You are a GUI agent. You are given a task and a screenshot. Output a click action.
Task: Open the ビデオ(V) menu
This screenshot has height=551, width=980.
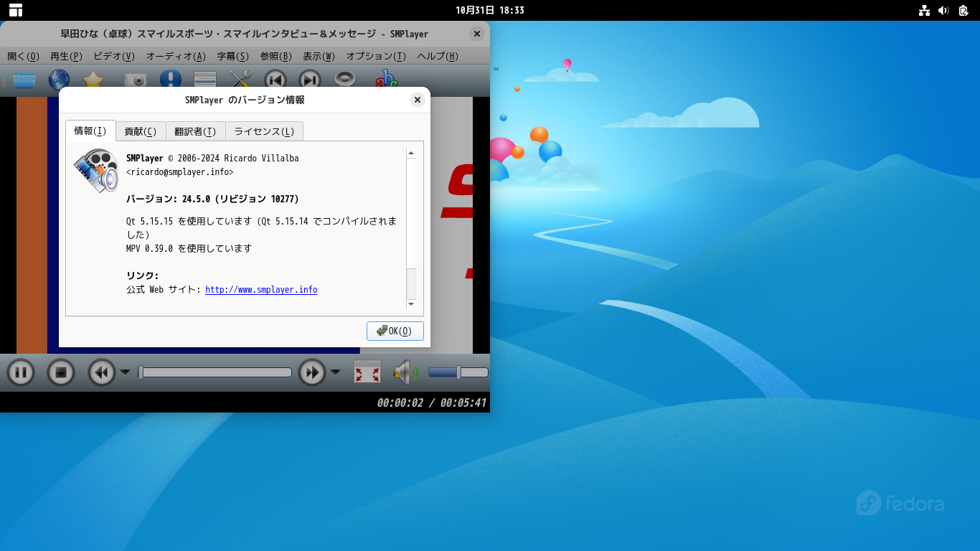coord(114,56)
